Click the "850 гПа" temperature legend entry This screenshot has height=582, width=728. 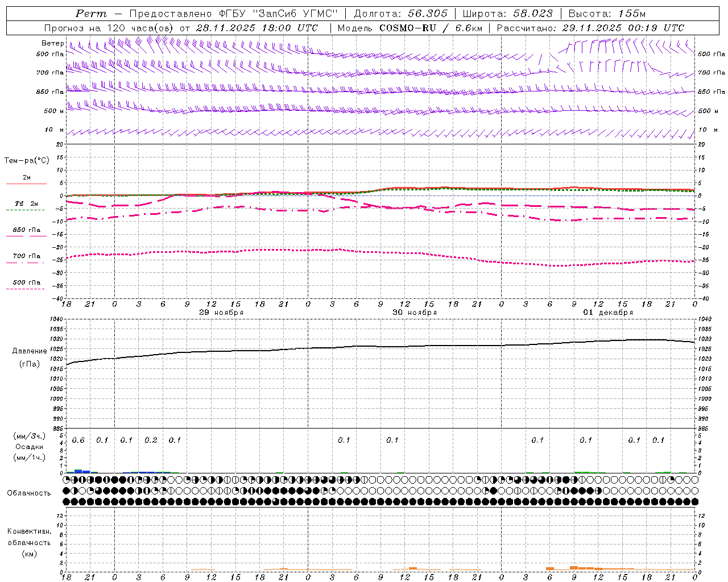pyautogui.click(x=26, y=230)
